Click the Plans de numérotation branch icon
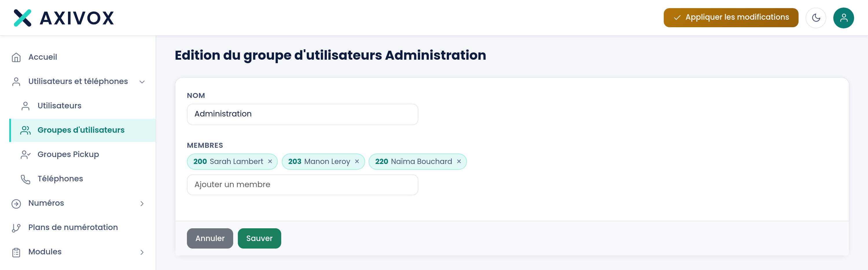The height and width of the screenshot is (270, 868). (16, 228)
